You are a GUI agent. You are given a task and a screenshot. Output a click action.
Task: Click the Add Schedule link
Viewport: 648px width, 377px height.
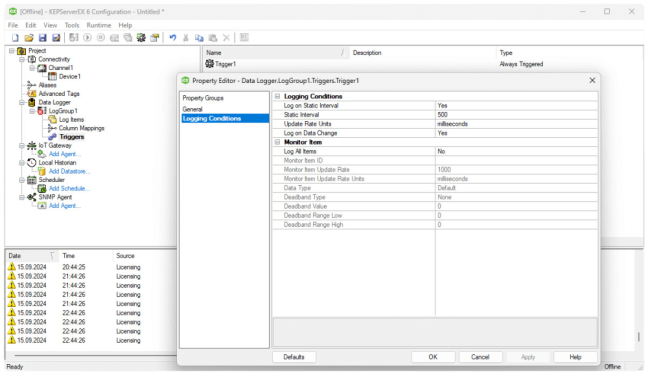(69, 188)
